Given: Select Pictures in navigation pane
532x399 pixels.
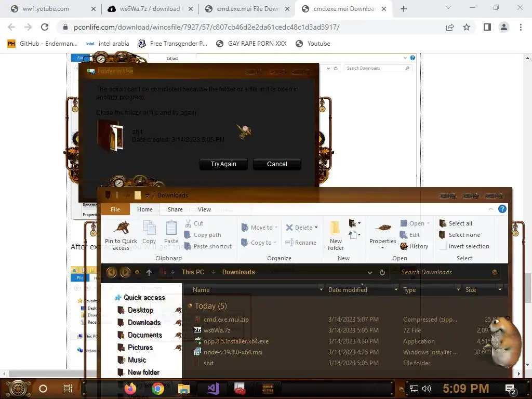Looking at the screenshot, I should tap(136, 348).
